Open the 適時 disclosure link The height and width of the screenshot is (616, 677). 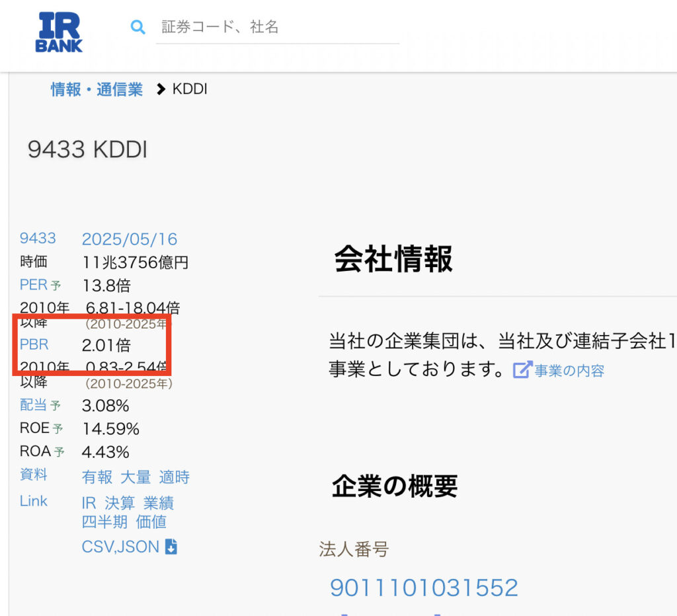tap(175, 477)
